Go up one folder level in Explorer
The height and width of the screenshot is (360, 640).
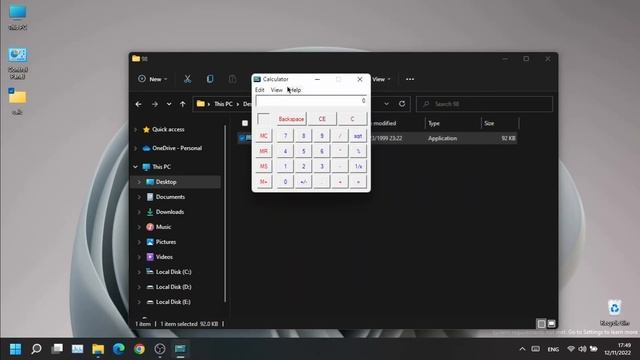coord(182,104)
